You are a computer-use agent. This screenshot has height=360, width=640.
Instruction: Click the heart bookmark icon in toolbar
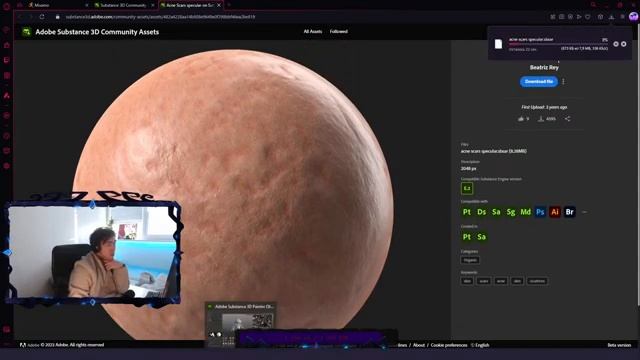click(588, 17)
